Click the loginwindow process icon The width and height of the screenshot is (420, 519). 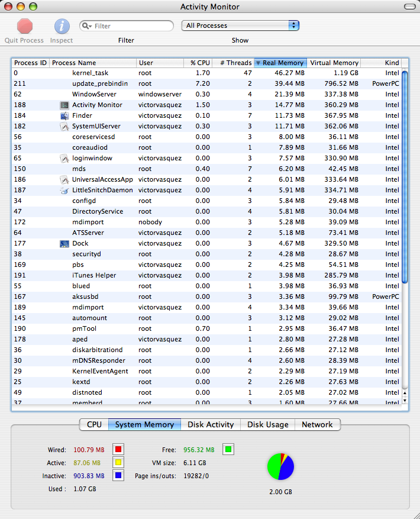pyautogui.click(x=64, y=159)
